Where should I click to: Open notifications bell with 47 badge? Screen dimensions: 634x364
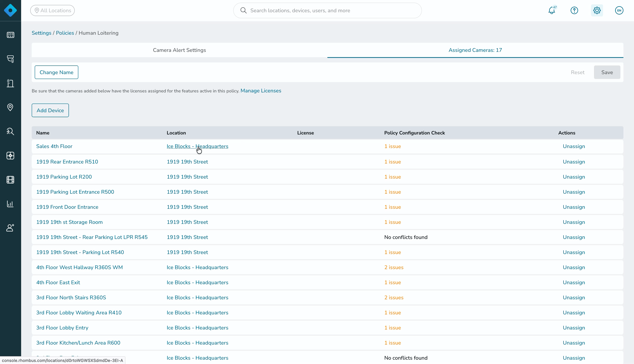tap(552, 10)
